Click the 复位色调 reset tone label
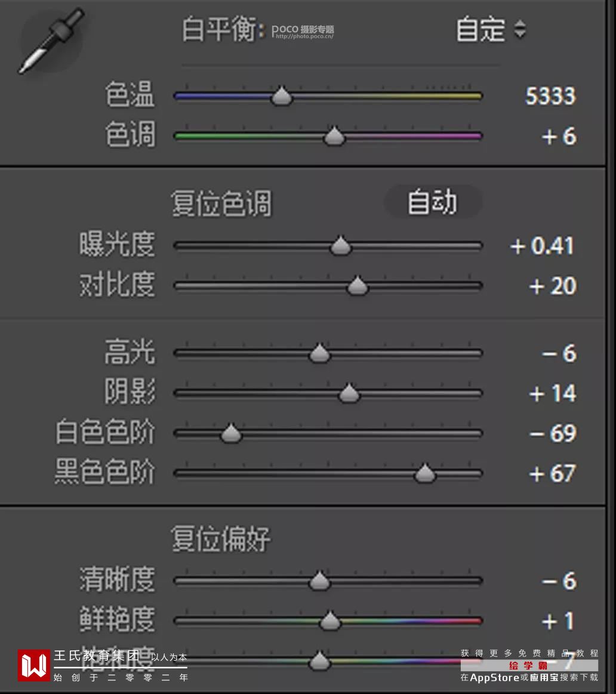This screenshot has height=694, width=616. [x=221, y=203]
